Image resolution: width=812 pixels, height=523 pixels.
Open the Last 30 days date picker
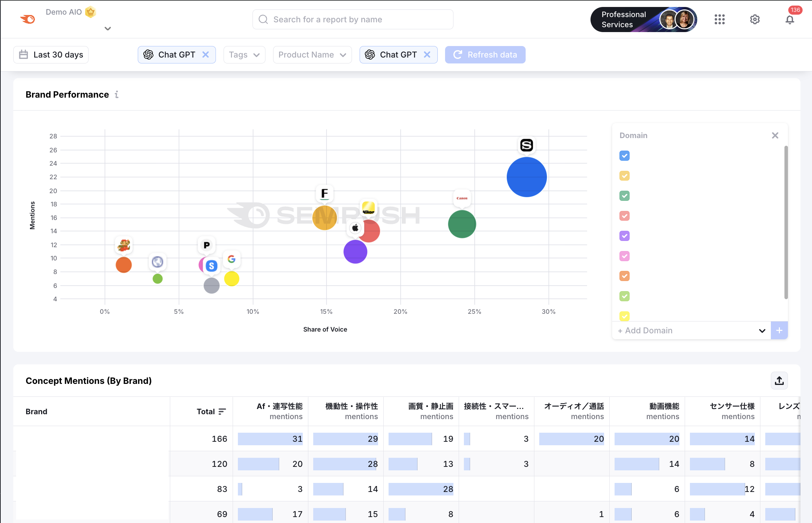click(x=51, y=55)
